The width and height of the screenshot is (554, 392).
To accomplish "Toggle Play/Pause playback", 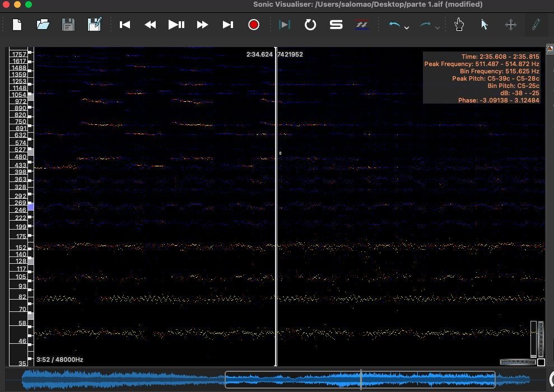I will pos(176,25).
